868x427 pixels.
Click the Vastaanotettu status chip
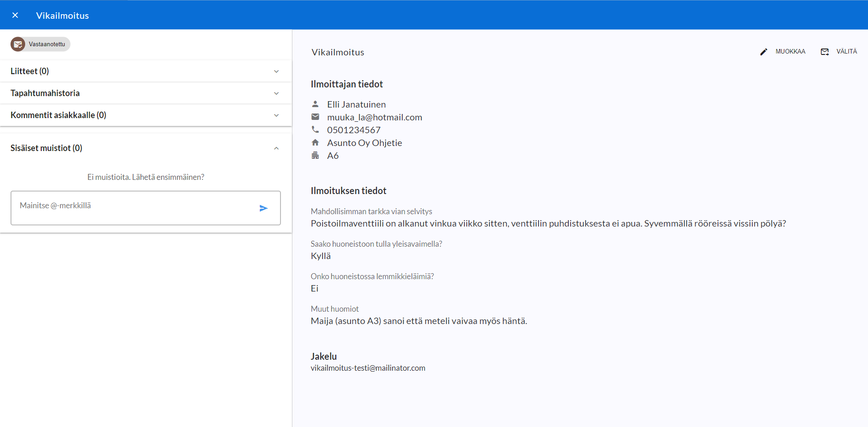tap(47, 44)
